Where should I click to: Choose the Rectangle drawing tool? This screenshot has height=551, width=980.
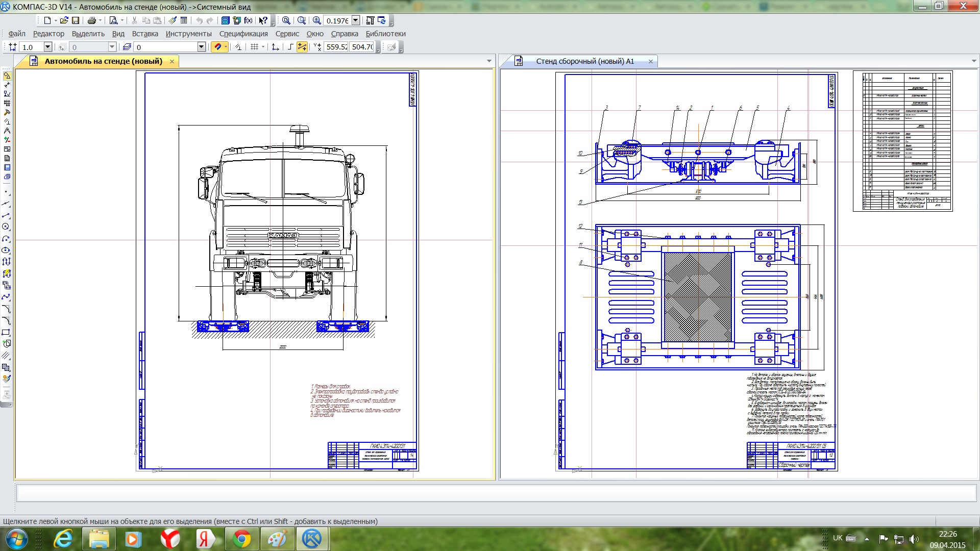point(6,332)
